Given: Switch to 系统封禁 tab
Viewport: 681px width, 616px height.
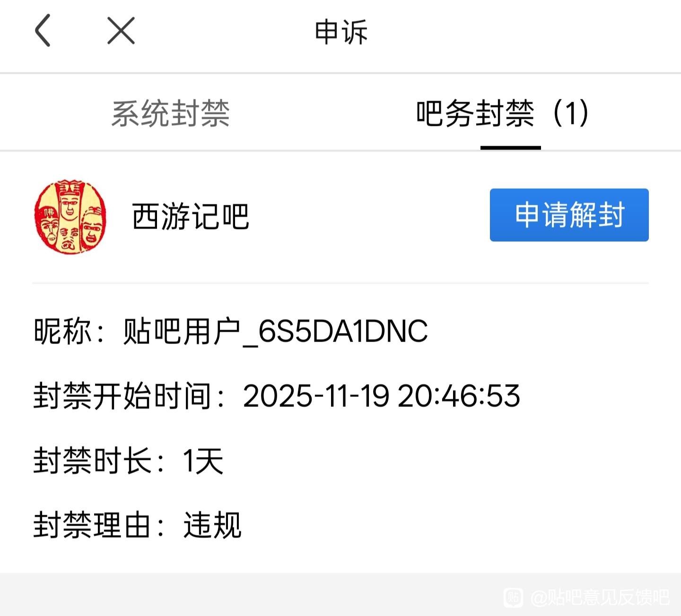Looking at the screenshot, I should click(171, 114).
